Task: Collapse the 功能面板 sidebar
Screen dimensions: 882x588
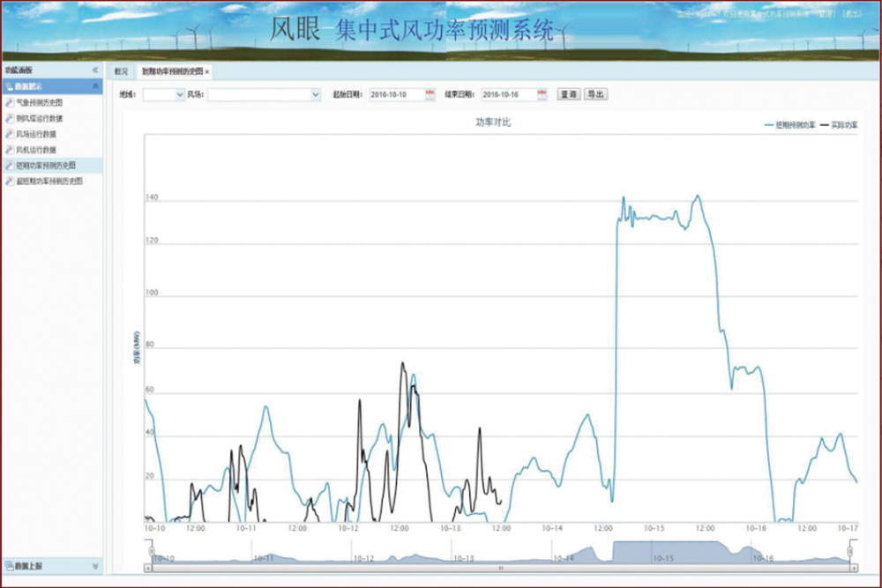Action: [95, 70]
